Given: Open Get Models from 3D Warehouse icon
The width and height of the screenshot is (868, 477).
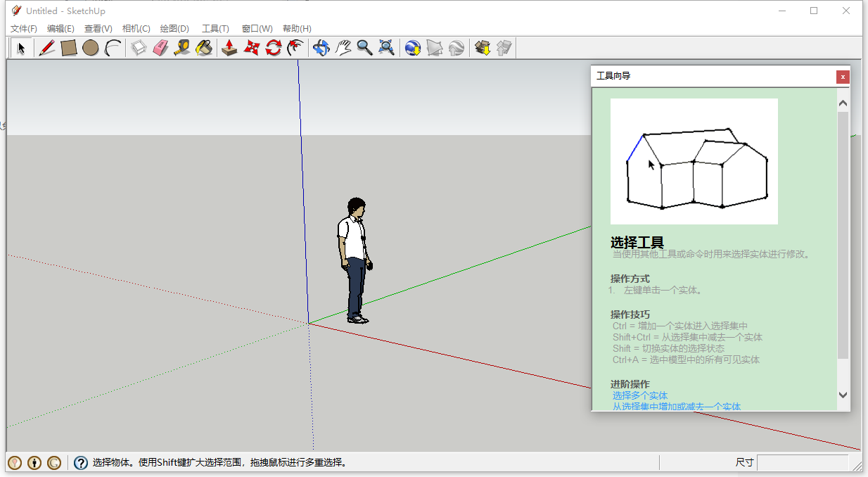Looking at the screenshot, I should (x=482, y=48).
